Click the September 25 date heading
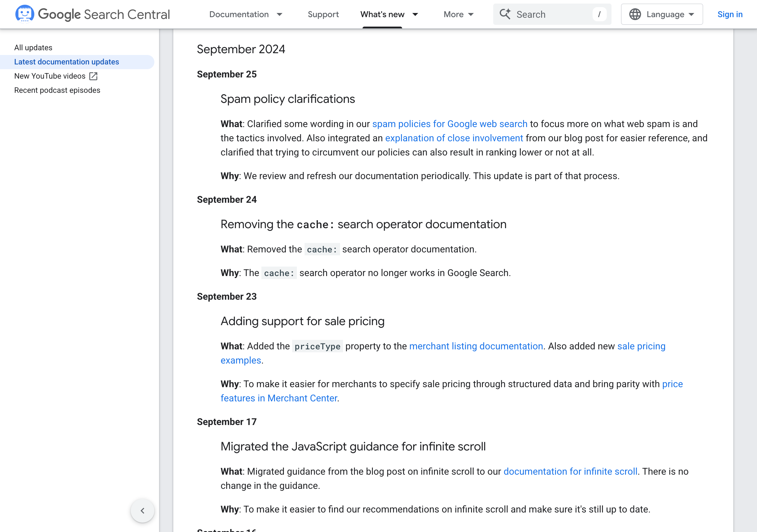Image resolution: width=757 pixels, height=532 pixels. 227,74
